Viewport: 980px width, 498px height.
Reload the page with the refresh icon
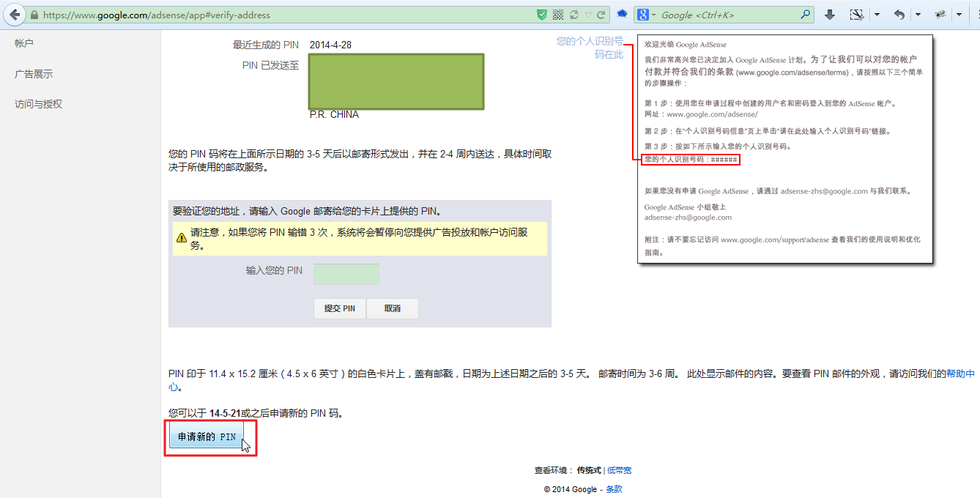[601, 15]
